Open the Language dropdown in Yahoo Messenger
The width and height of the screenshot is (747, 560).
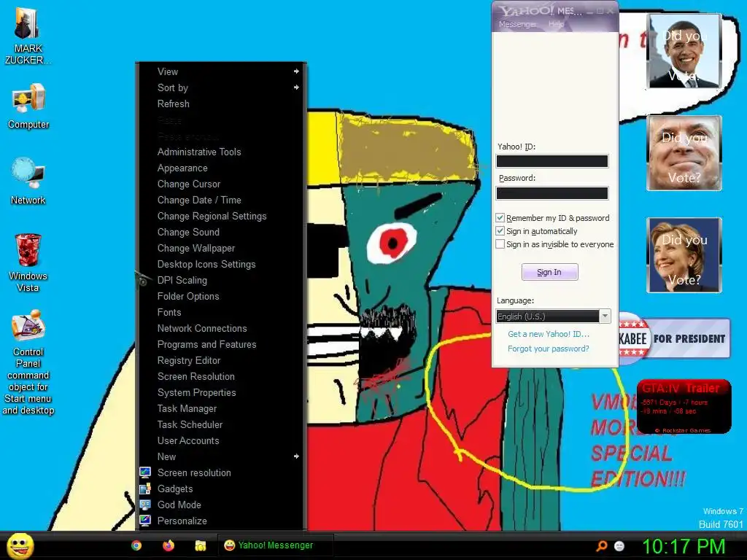(553, 316)
